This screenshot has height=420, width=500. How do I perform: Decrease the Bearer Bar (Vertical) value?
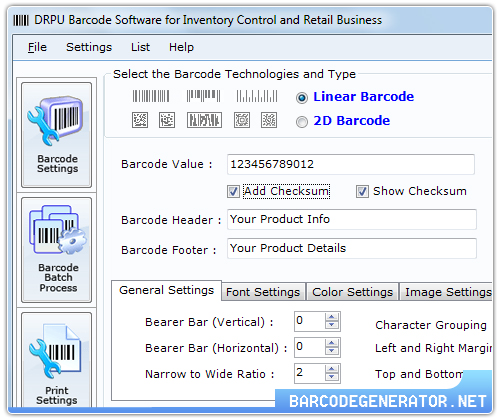332,325
